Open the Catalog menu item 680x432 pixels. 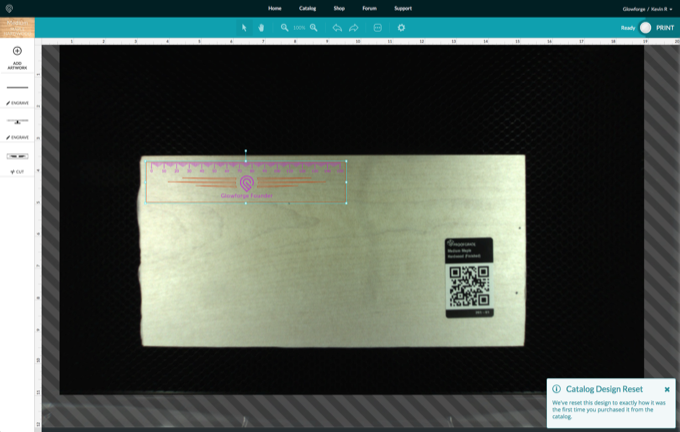[307, 8]
